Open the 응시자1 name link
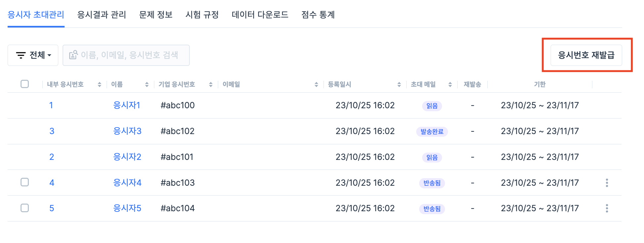 pyautogui.click(x=126, y=105)
